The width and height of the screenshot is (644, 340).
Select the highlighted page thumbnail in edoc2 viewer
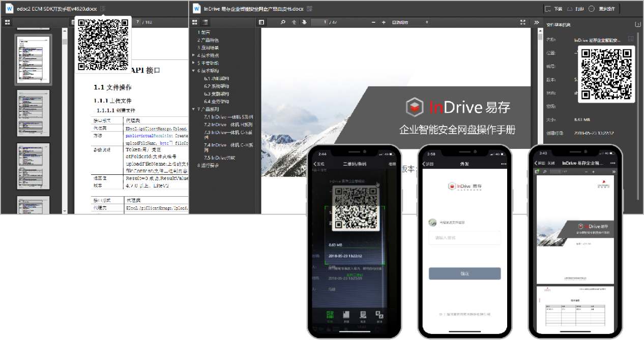tap(34, 60)
